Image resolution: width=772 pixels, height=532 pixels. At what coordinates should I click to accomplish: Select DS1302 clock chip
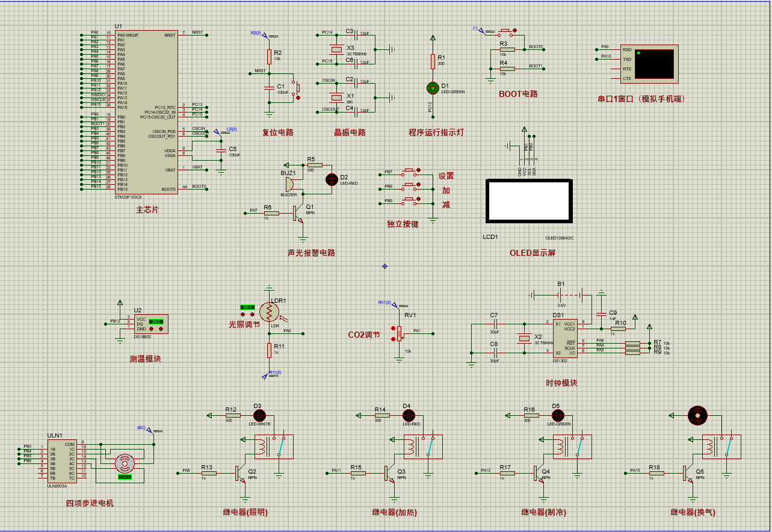pyautogui.click(x=565, y=338)
